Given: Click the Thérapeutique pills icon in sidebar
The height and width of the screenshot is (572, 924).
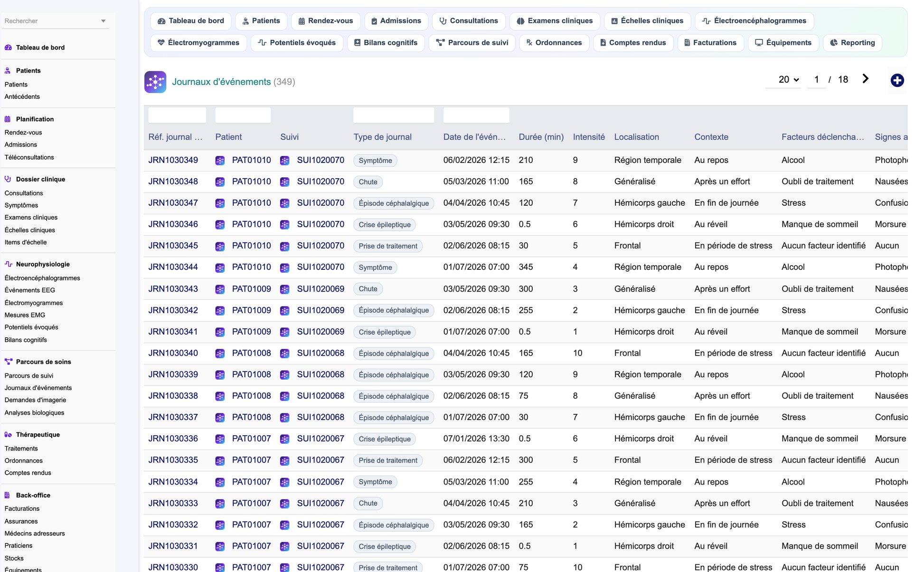Looking at the screenshot, I should click(x=8, y=435).
